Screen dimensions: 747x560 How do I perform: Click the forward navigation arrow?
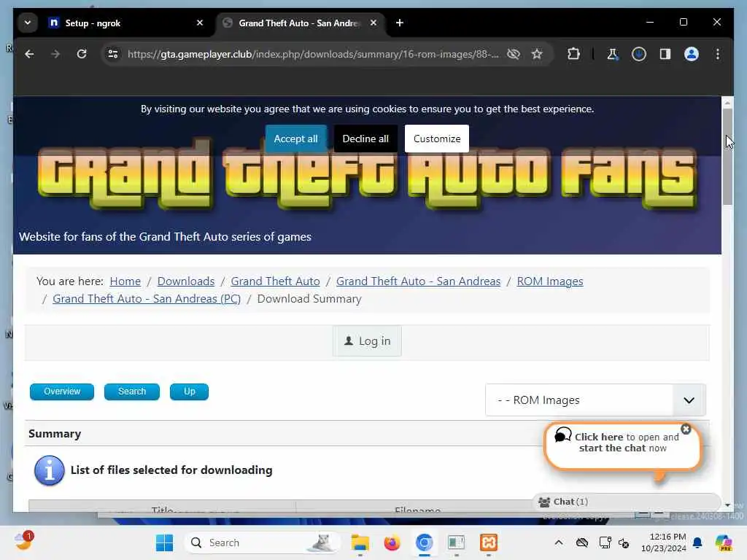[x=55, y=54]
